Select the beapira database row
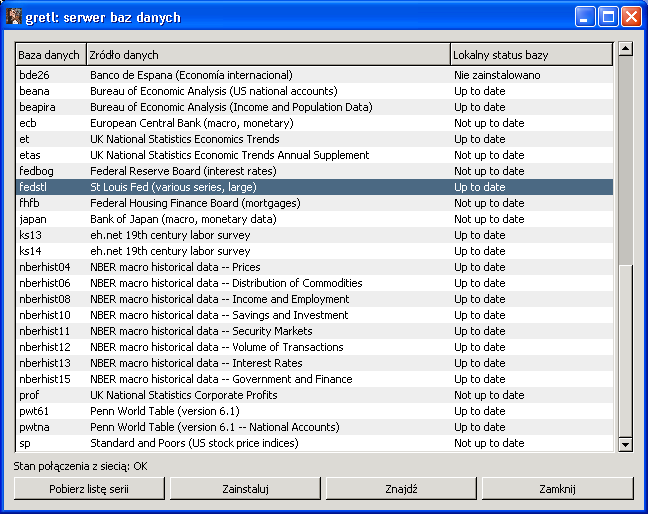648x514 pixels. [314, 107]
